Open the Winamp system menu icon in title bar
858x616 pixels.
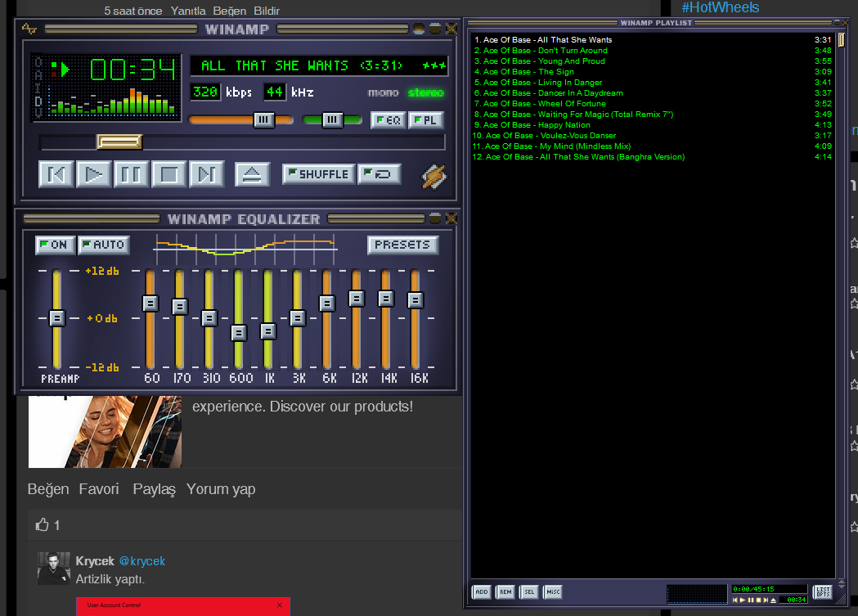click(x=29, y=29)
